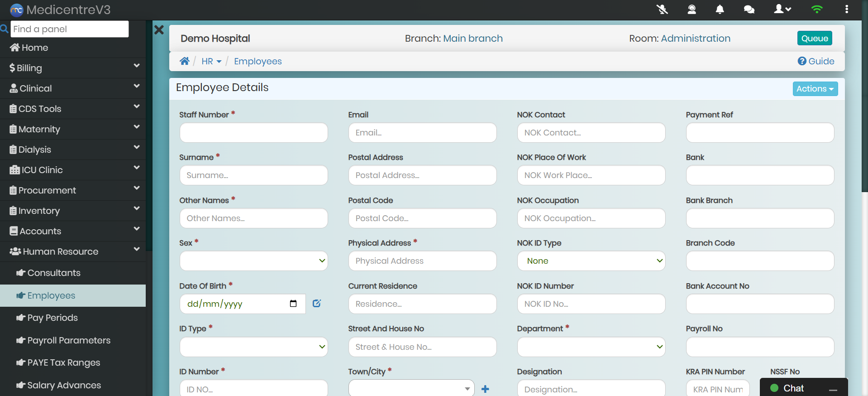868x396 pixels.
Task: Open the calendar picker in Date Of Birth
Action: click(293, 304)
